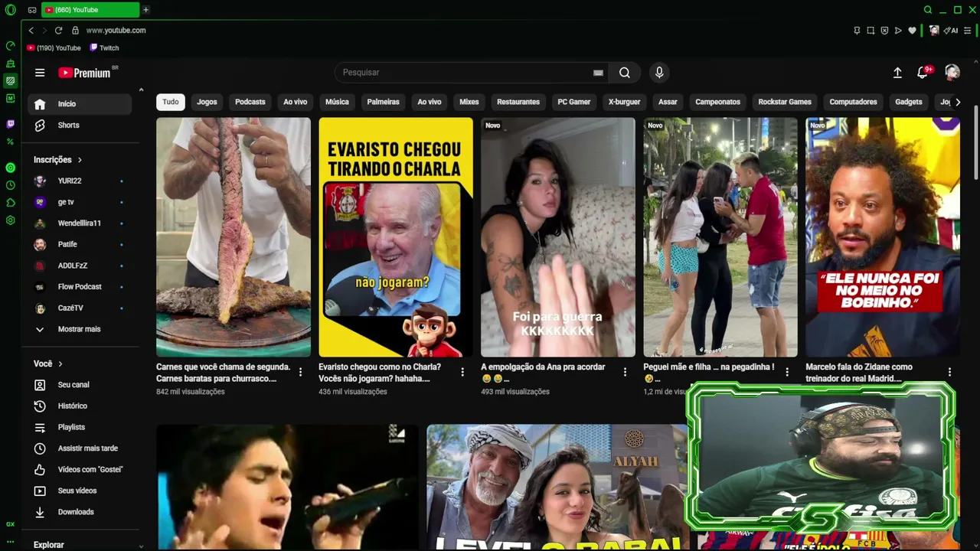Start voice search with the microphone

[659, 73]
